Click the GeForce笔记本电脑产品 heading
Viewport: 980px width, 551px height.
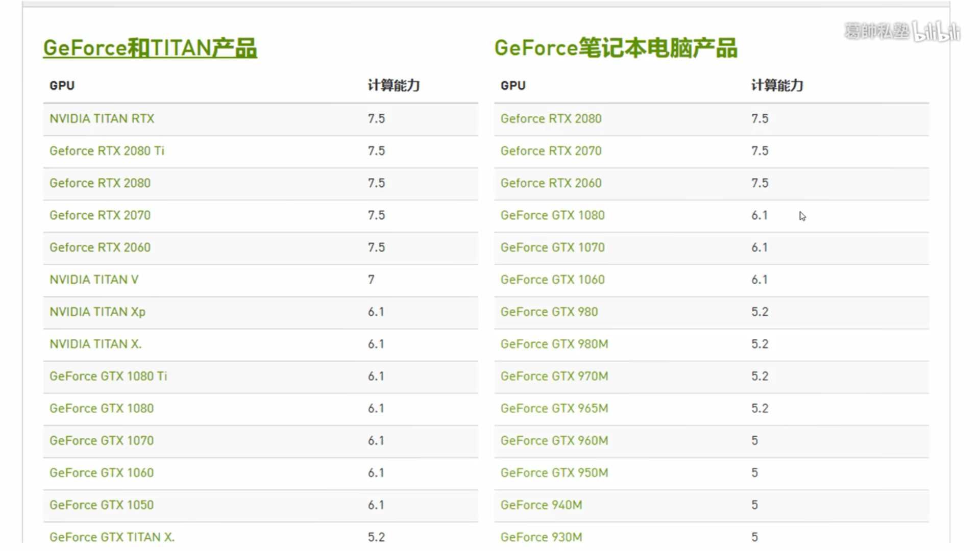click(616, 48)
